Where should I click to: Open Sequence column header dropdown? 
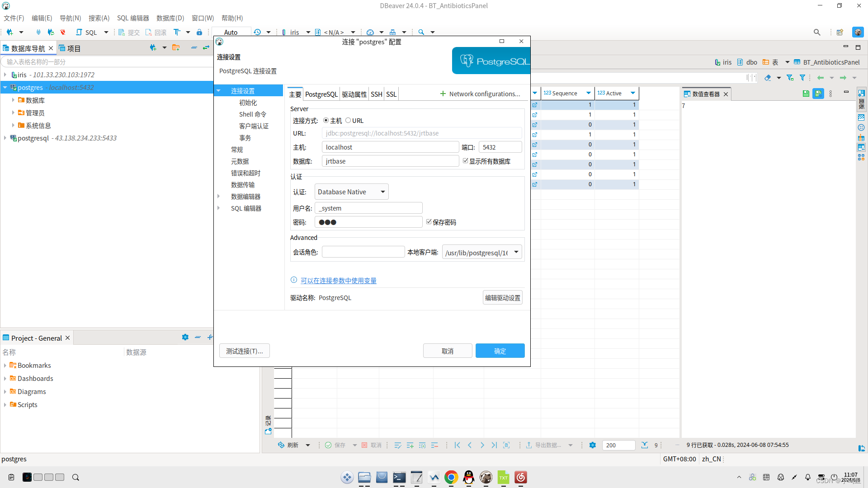click(x=589, y=93)
